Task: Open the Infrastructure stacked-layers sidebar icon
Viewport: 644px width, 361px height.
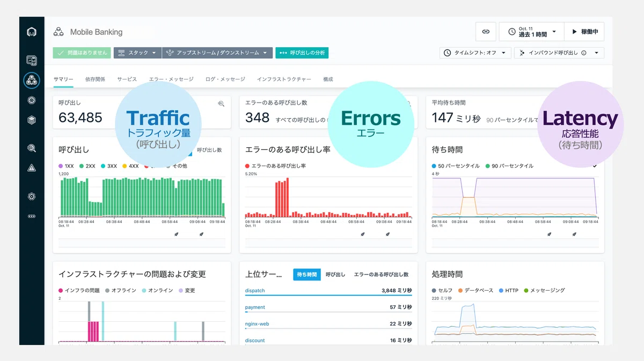Action: coord(32,120)
